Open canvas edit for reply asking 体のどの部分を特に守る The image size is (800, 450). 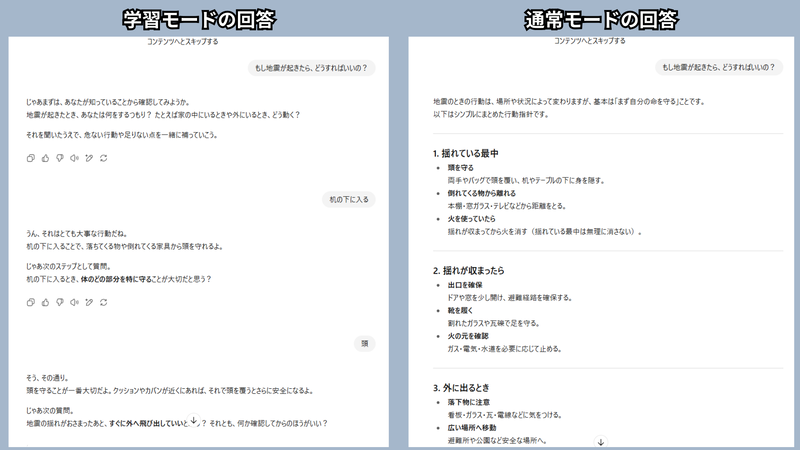[89, 302]
